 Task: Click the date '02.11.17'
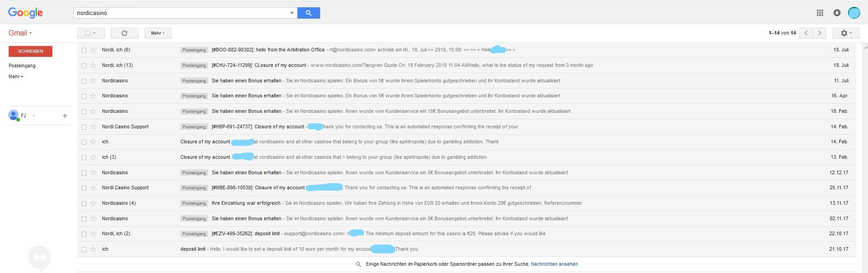pyautogui.click(x=839, y=218)
